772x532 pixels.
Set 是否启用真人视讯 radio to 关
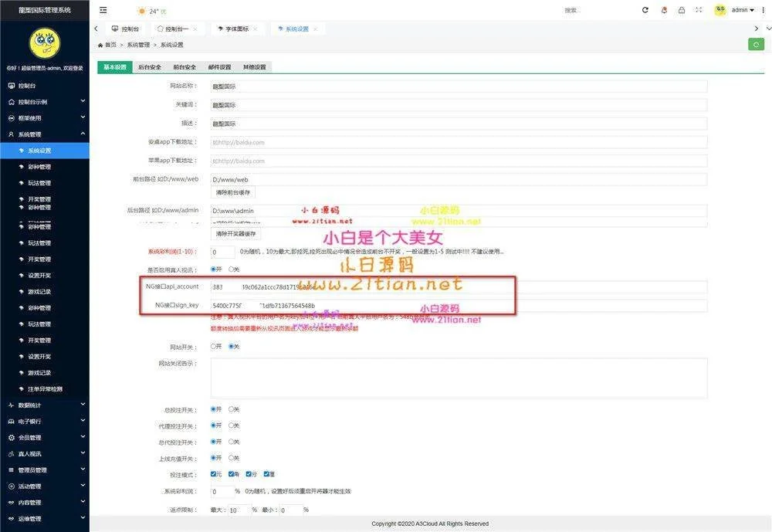232,269
